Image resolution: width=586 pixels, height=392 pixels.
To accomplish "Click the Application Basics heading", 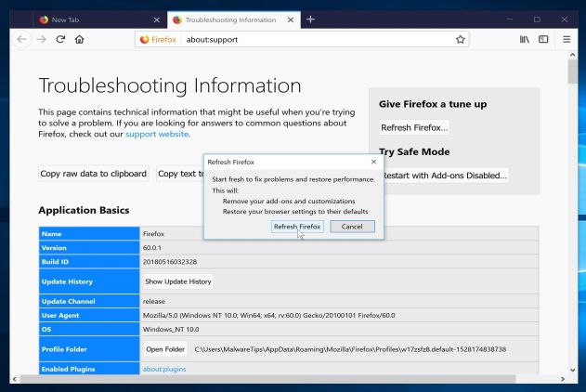I will pos(84,210).
